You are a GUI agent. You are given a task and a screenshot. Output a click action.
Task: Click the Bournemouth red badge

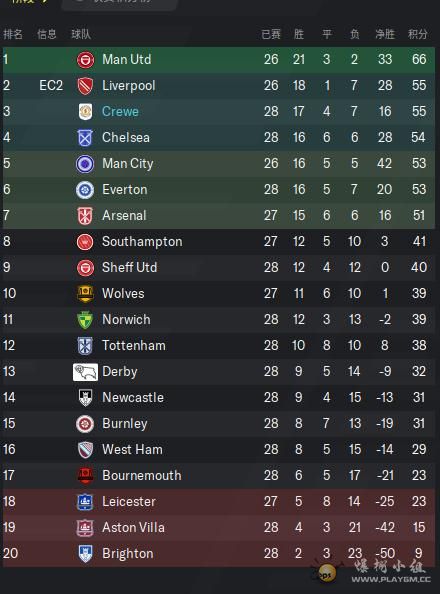pyautogui.click(x=85, y=476)
